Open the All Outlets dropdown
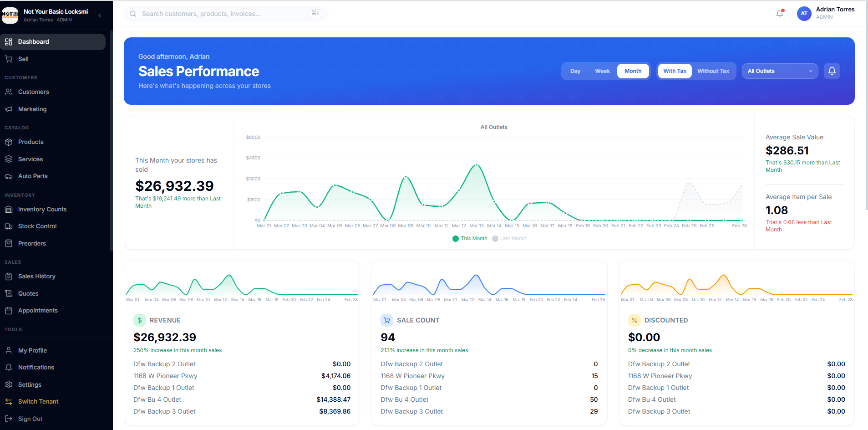Image resolution: width=868 pixels, height=430 pixels. click(x=779, y=71)
